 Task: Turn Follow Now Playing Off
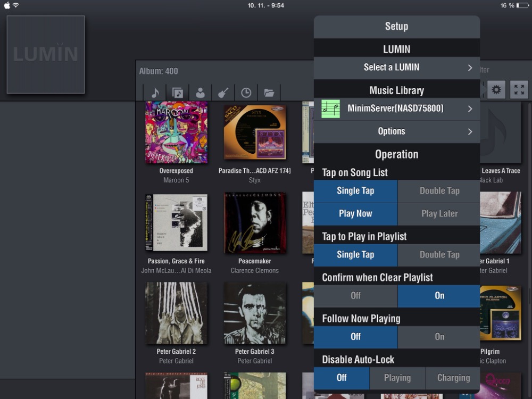[x=355, y=337]
